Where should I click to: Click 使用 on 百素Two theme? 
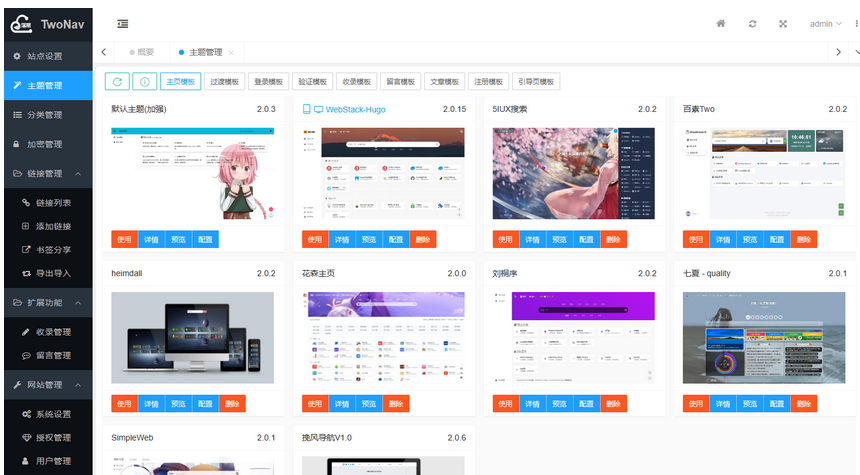696,239
